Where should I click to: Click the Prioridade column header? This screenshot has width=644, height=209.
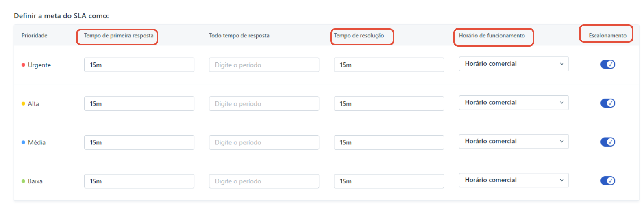[35, 36]
